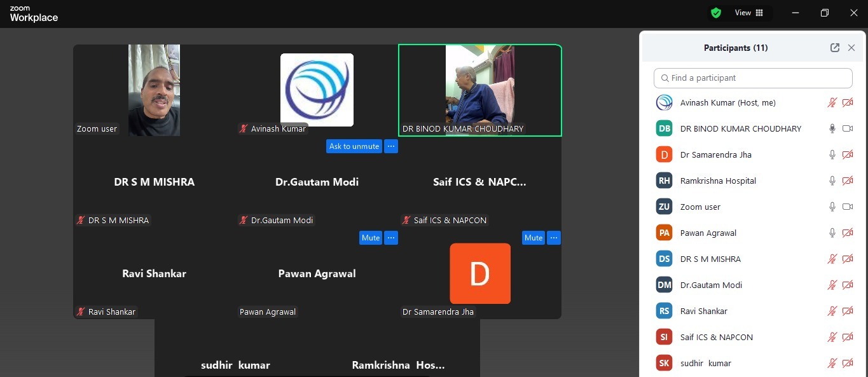
Task: Toggle microphone for DR BINOD KUMAR CHOUDHARY in list
Action: [x=832, y=128]
